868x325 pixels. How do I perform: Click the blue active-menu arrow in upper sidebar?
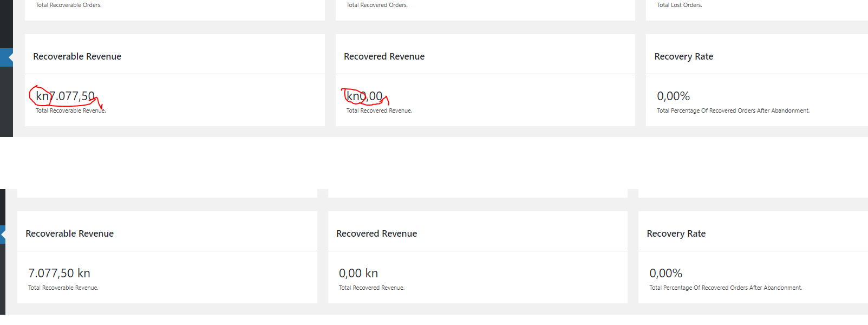coord(6,57)
